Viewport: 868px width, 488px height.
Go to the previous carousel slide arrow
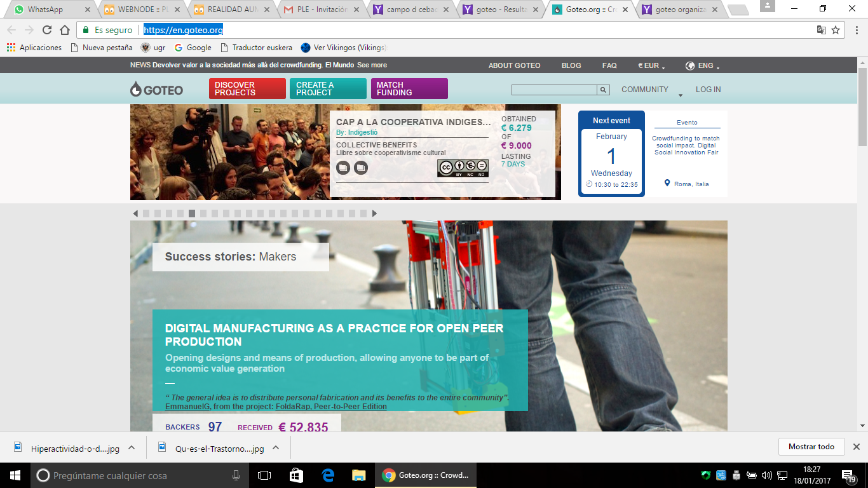click(135, 213)
